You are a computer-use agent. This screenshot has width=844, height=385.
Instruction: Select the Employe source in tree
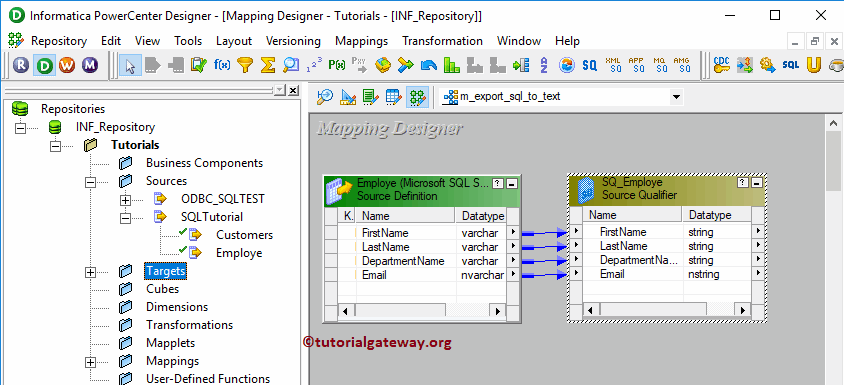click(239, 253)
